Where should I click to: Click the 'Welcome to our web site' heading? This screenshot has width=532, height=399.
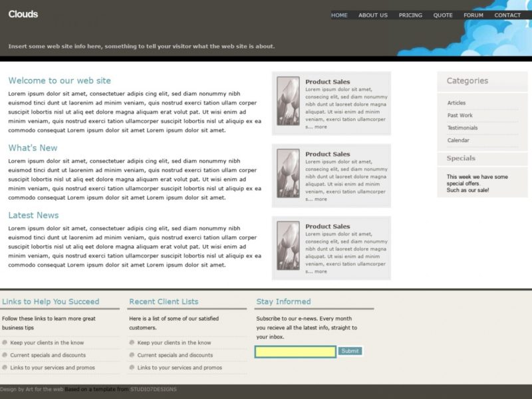click(x=59, y=80)
